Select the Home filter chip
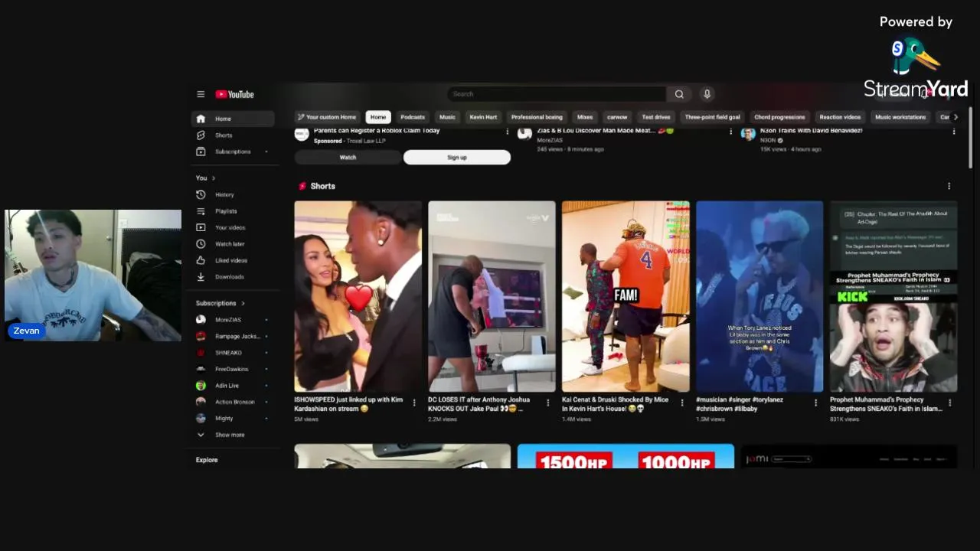Image resolution: width=980 pixels, height=551 pixels. point(378,117)
